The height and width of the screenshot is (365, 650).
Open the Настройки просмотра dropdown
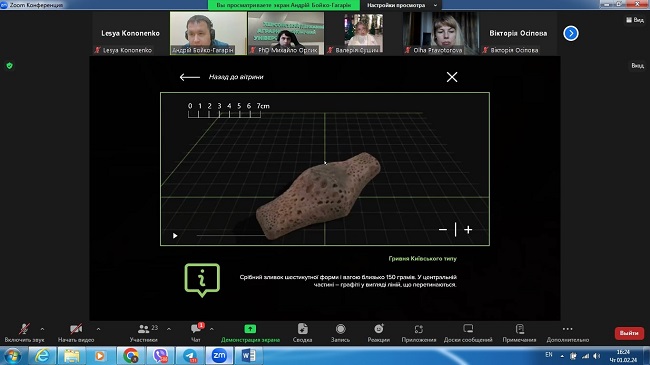[x=401, y=5]
